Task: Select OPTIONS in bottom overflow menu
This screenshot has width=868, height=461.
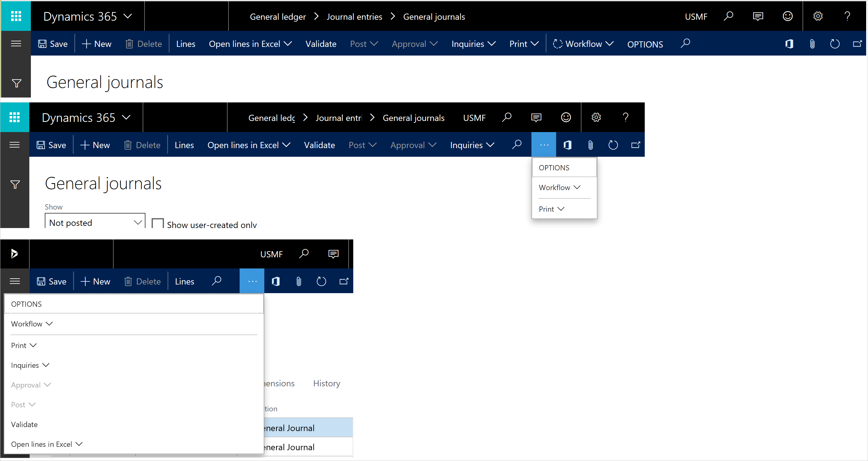Action: tap(134, 304)
